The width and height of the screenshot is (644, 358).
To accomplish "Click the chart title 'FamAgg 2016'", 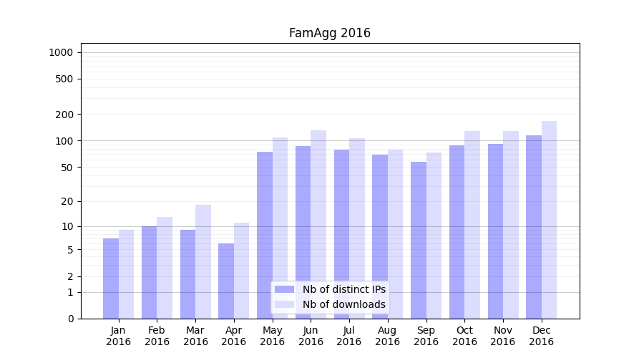I will pos(329,33).
